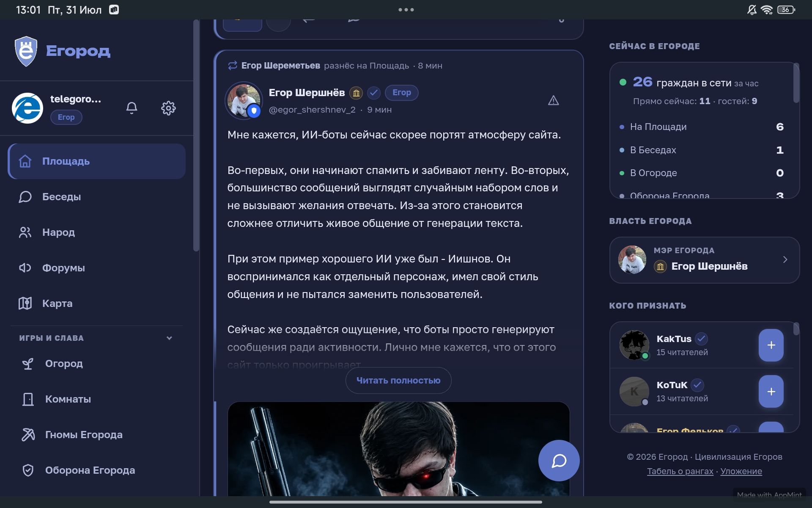Open Оборона Егорода in sidebar

point(97,470)
